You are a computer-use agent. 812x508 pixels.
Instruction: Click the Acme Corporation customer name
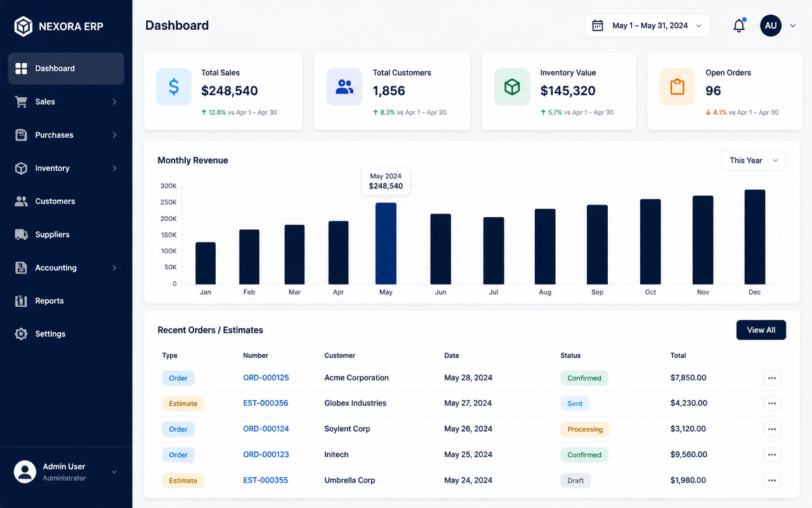pyautogui.click(x=357, y=378)
